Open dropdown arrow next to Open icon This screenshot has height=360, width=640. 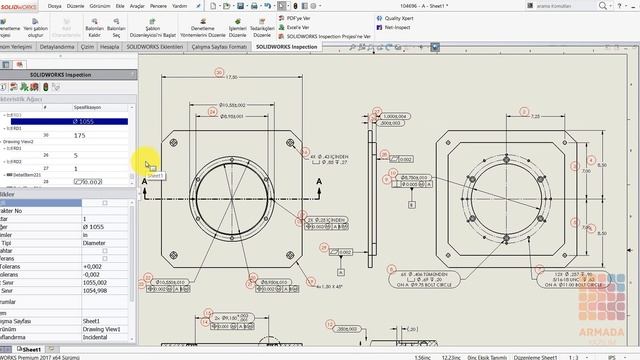233,6
